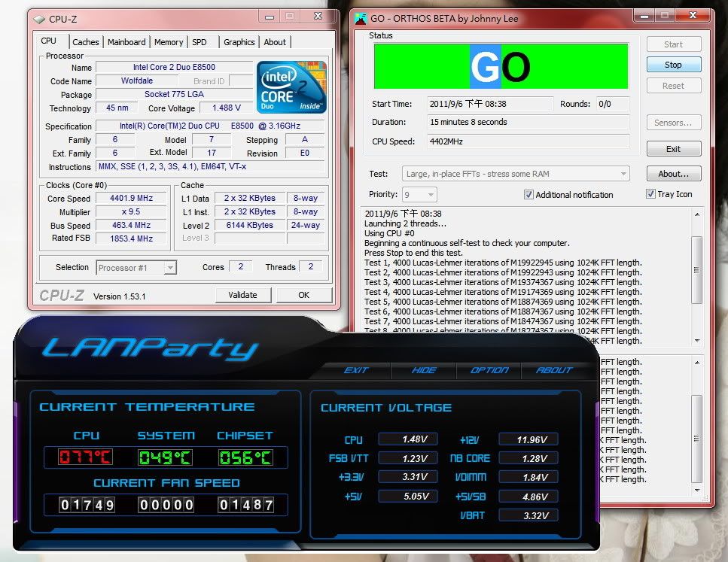Click the VDIMM voltage value 1.84V

point(528,477)
